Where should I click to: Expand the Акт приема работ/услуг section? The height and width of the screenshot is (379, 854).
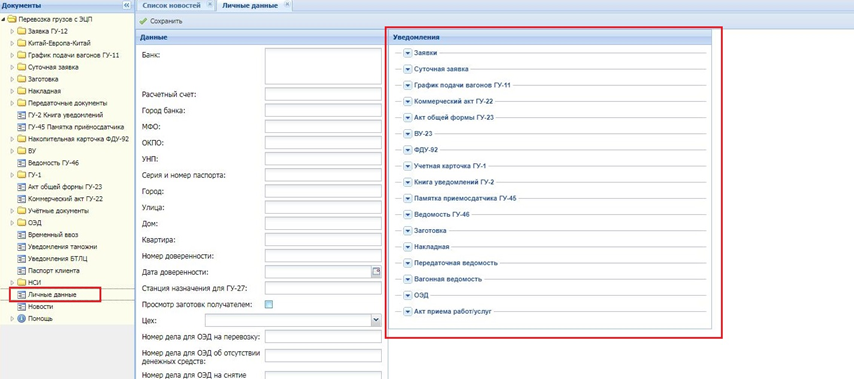tap(407, 311)
